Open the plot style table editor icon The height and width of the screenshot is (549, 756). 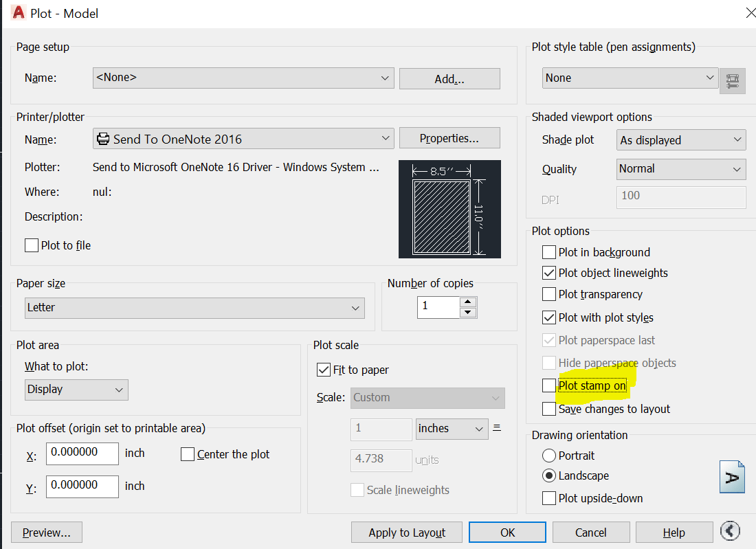click(x=732, y=80)
